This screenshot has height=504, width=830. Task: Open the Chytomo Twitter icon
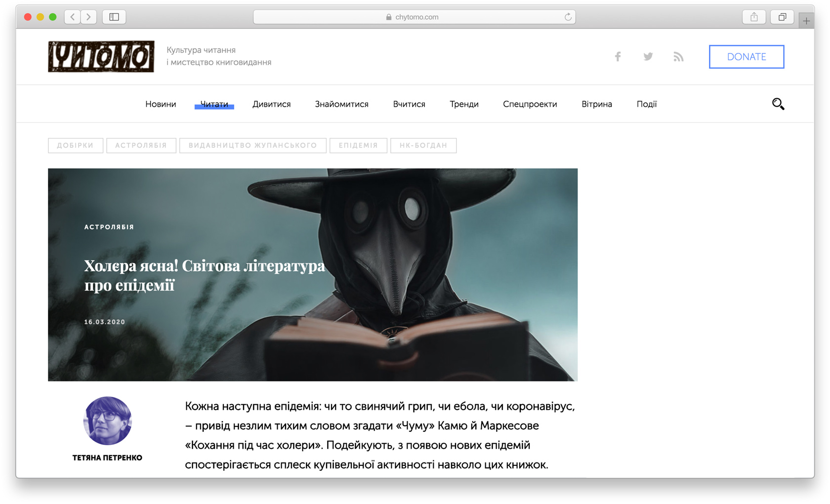pyautogui.click(x=648, y=57)
